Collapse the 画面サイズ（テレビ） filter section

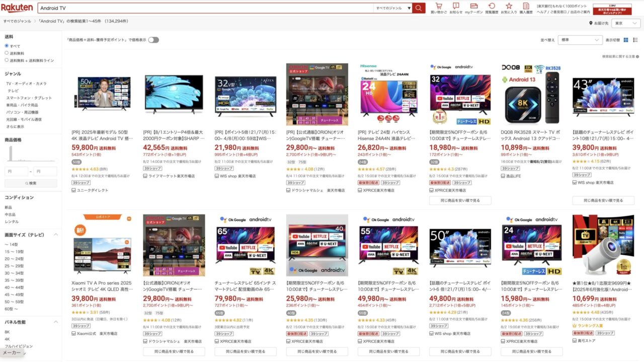56,235
